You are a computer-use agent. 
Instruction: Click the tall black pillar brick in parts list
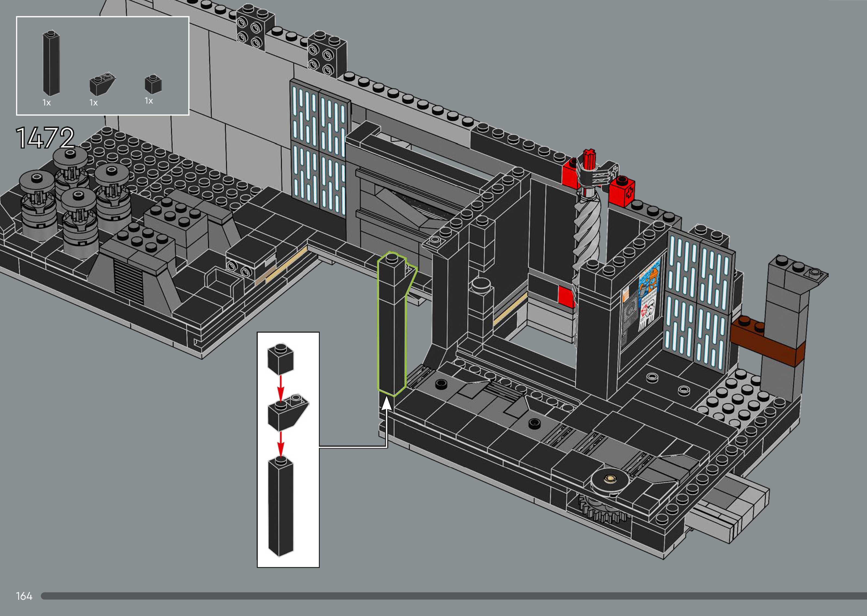pos(51,63)
